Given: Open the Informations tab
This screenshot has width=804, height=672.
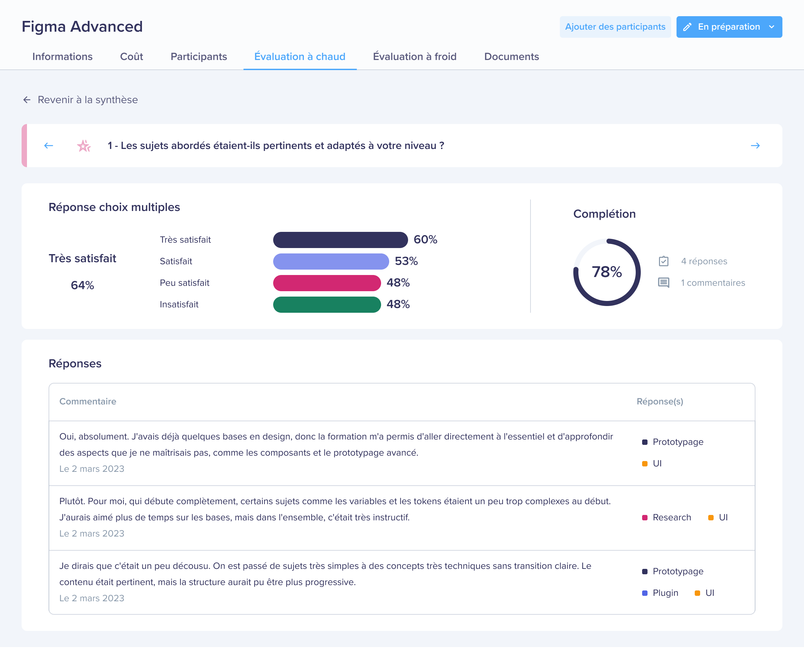Looking at the screenshot, I should (62, 57).
